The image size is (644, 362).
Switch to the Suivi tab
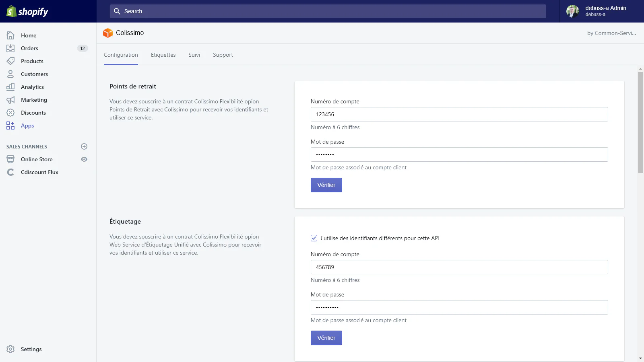pyautogui.click(x=194, y=55)
